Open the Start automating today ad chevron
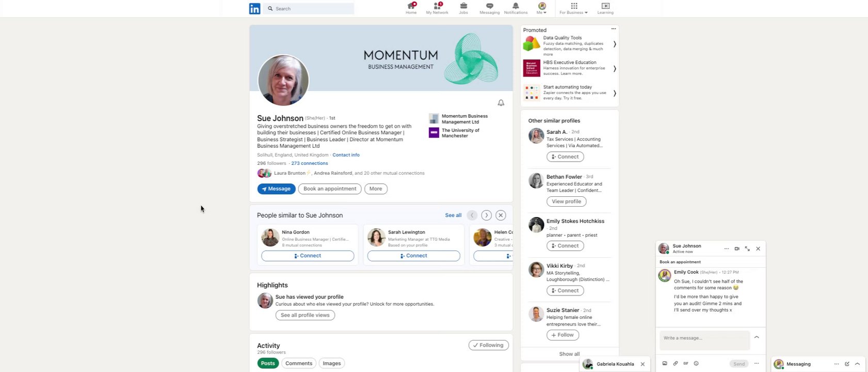868x372 pixels. click(x=614, y=93)
